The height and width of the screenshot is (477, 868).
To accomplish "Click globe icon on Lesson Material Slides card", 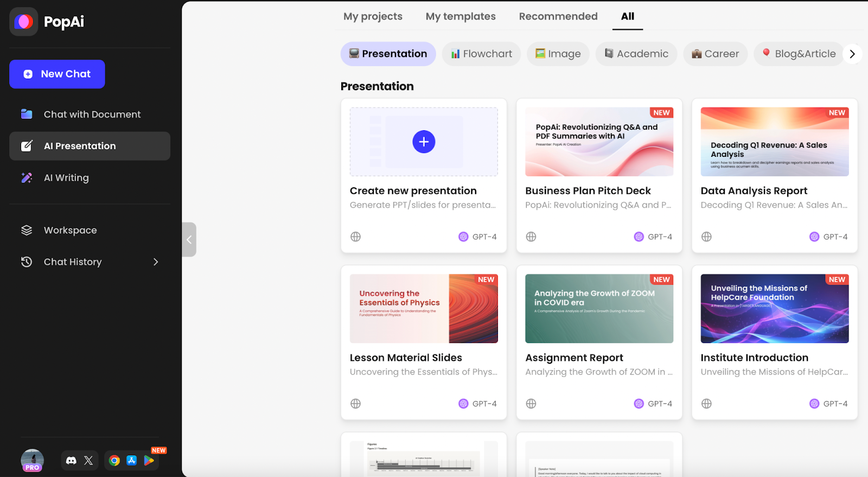I will pyautogui.click(x=355, y=404).
